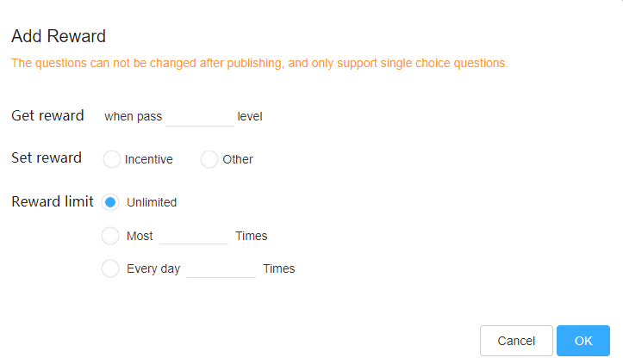Click the Every day times input field

pos(221,268)
